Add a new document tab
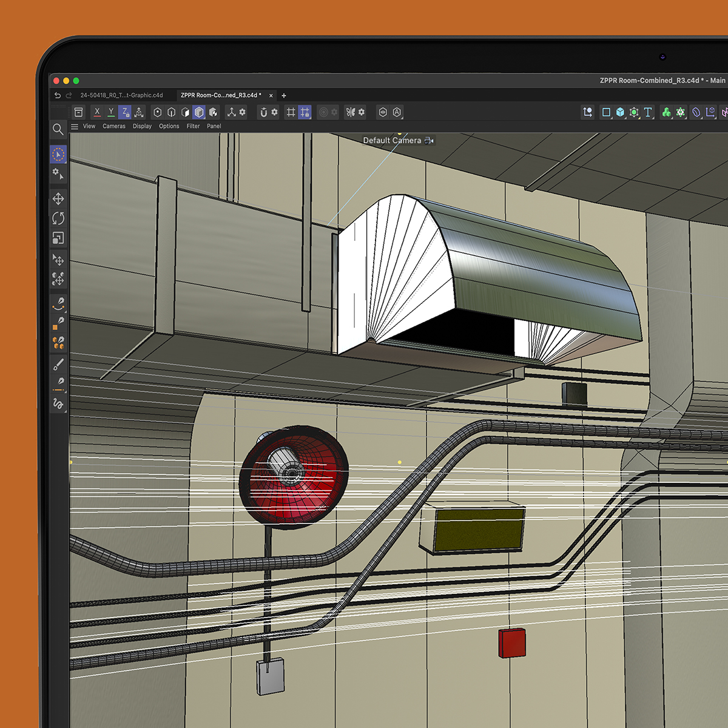This screenshot has height=728, width=728. pos(284,96)
